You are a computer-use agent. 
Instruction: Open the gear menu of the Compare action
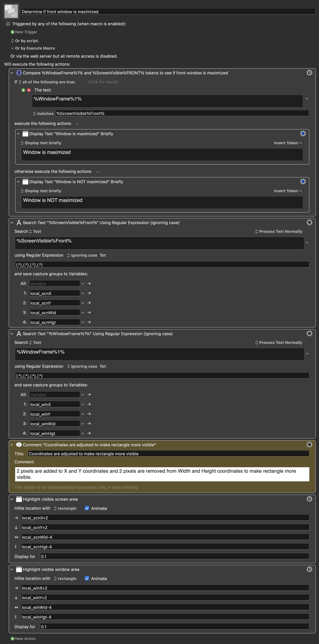tap(309, 73)
